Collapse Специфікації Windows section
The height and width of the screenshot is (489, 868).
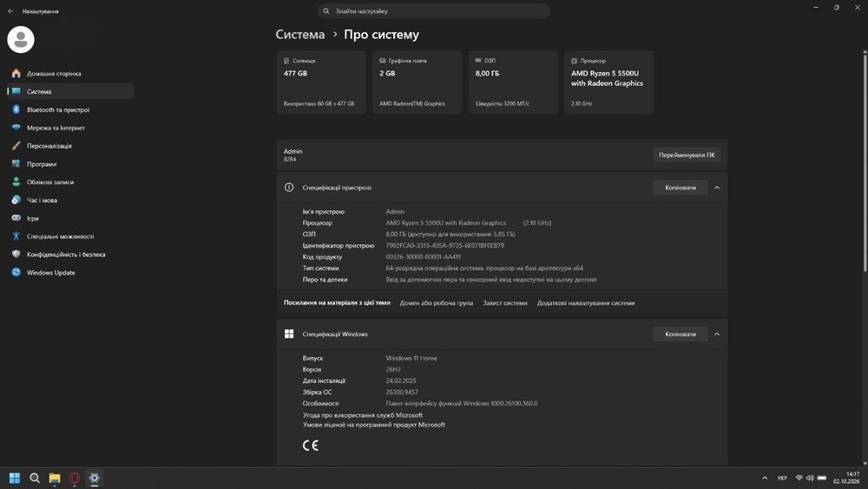pyautogui.click(x=717, y=334)
